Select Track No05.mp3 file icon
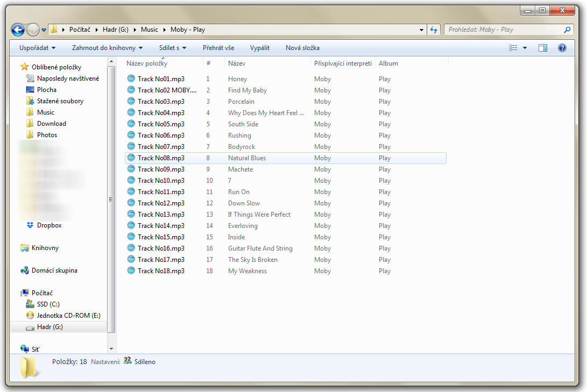Image resolution: width=587 pixels, height=392 pixels. pos(131,124)
